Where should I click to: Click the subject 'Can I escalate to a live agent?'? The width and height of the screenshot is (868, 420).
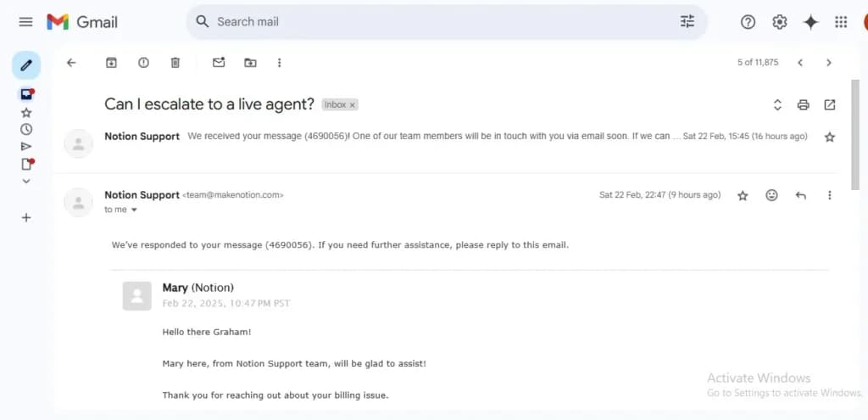tap(209, 104)
